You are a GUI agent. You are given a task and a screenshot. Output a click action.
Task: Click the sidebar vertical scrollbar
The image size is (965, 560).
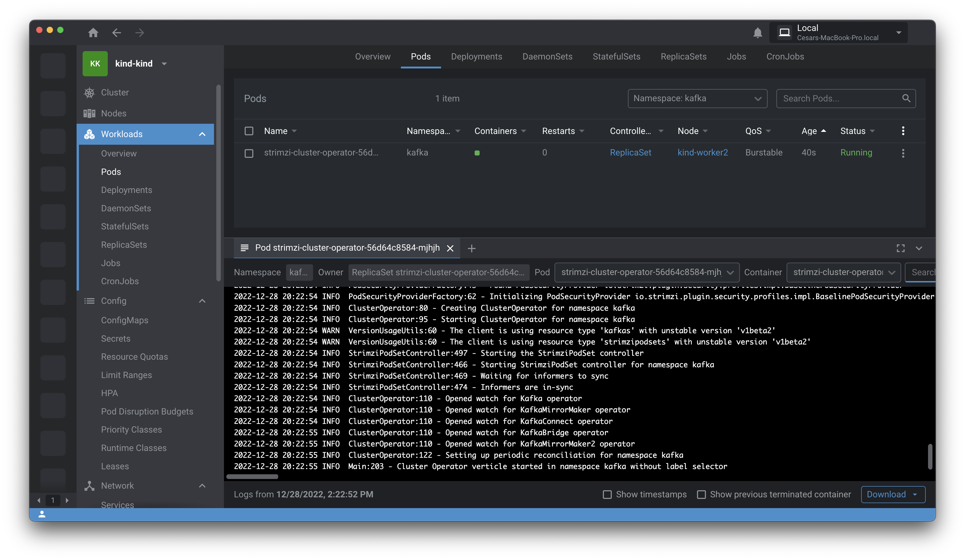tap(219, 183)
